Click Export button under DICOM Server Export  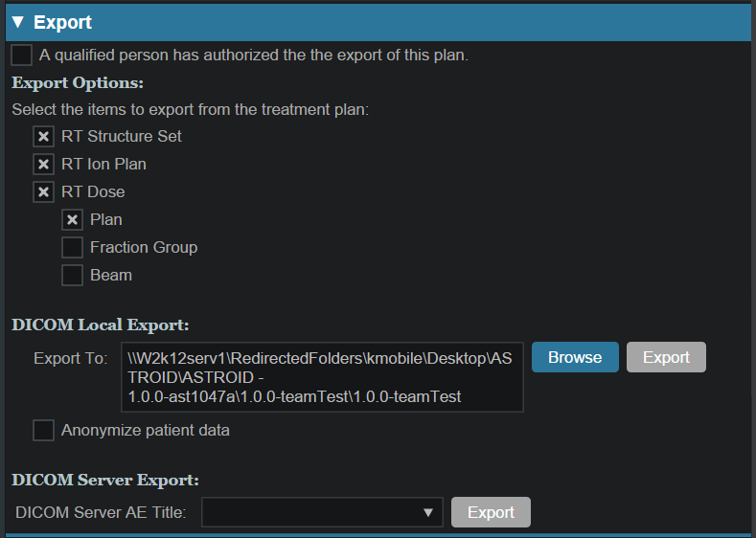click(x=491, y=513)
